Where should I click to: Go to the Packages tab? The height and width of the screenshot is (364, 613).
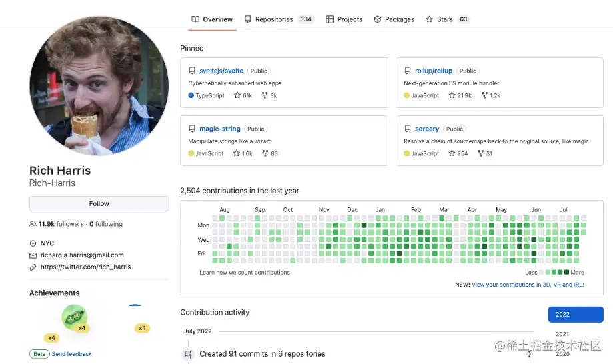click(394, 19)
